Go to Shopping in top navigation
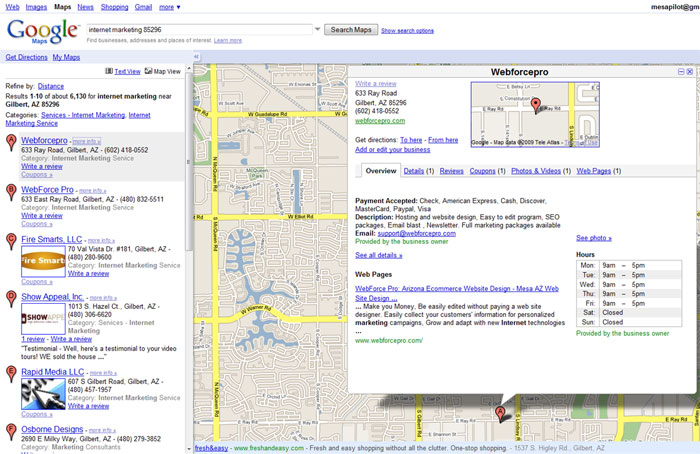The image size is (700, 454). (x=114, y=7)
